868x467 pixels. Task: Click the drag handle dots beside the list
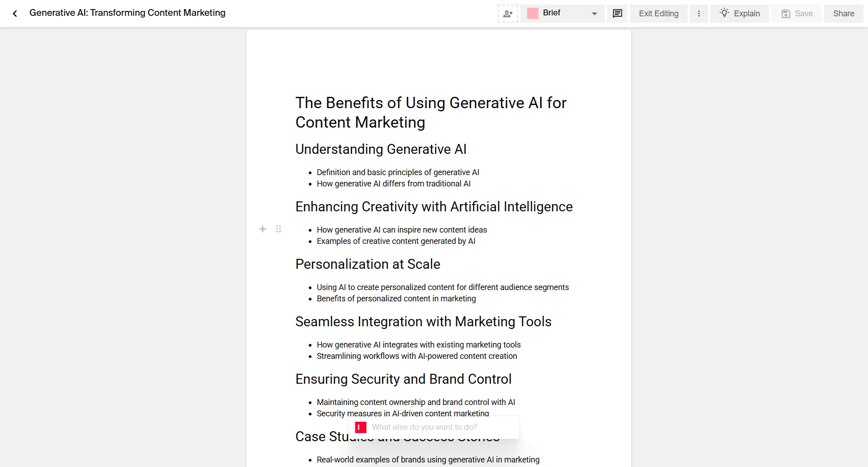(278, 229)
